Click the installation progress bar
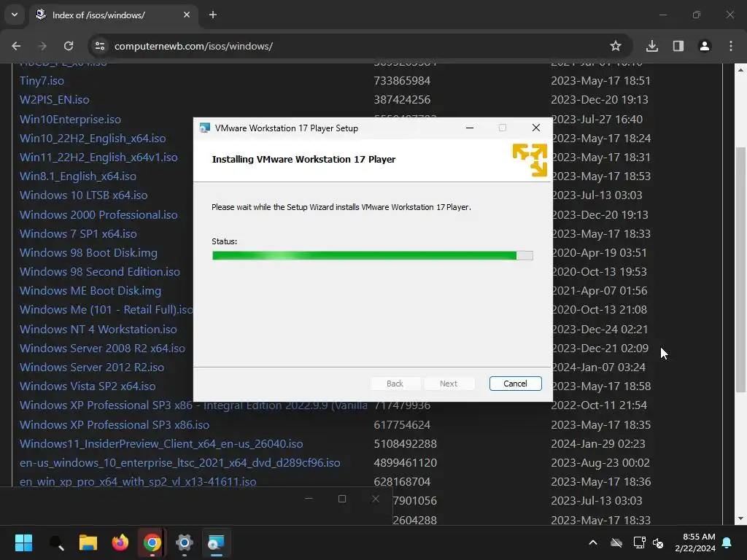747x560 pixels. [x=373, y=256]
